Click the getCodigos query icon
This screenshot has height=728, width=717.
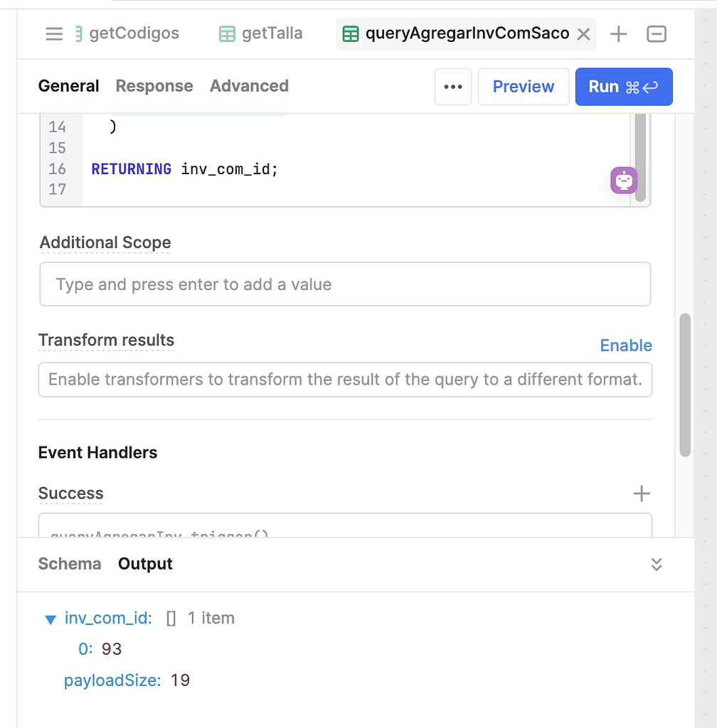point(78,34)
